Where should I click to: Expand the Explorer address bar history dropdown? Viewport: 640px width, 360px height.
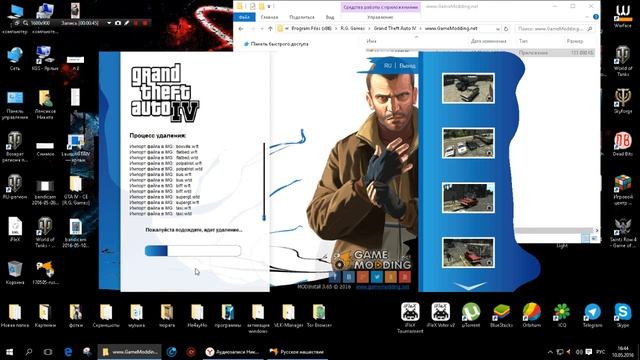tap(498, 29)
